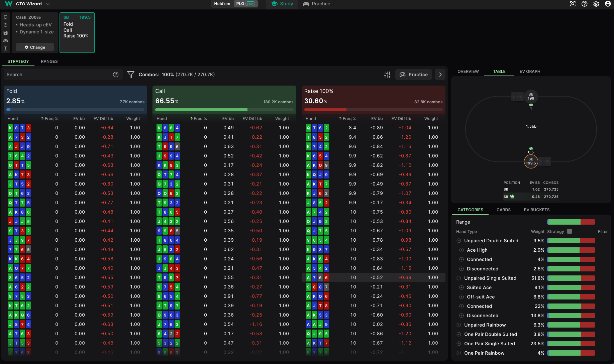Open practice mode via the gamepad sidebar icon
The image size is (614, 364).
click(6, 40)
